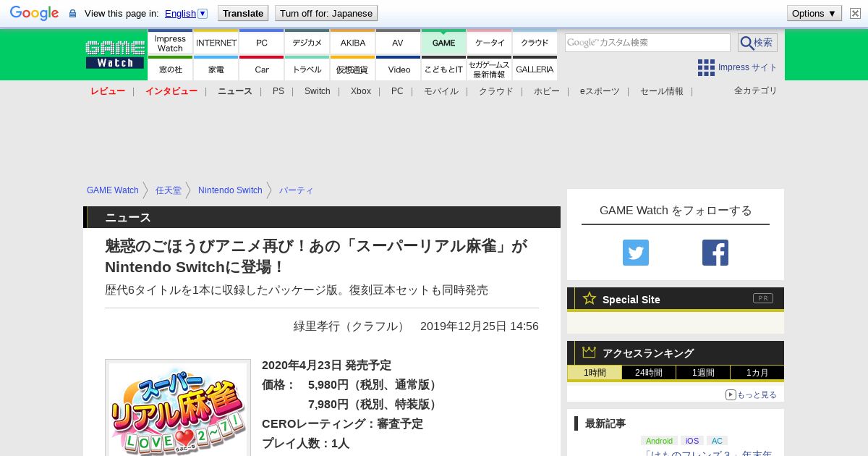Click the Translate button
The width and height of the screenshot is (868, 456).
(243, 13)
